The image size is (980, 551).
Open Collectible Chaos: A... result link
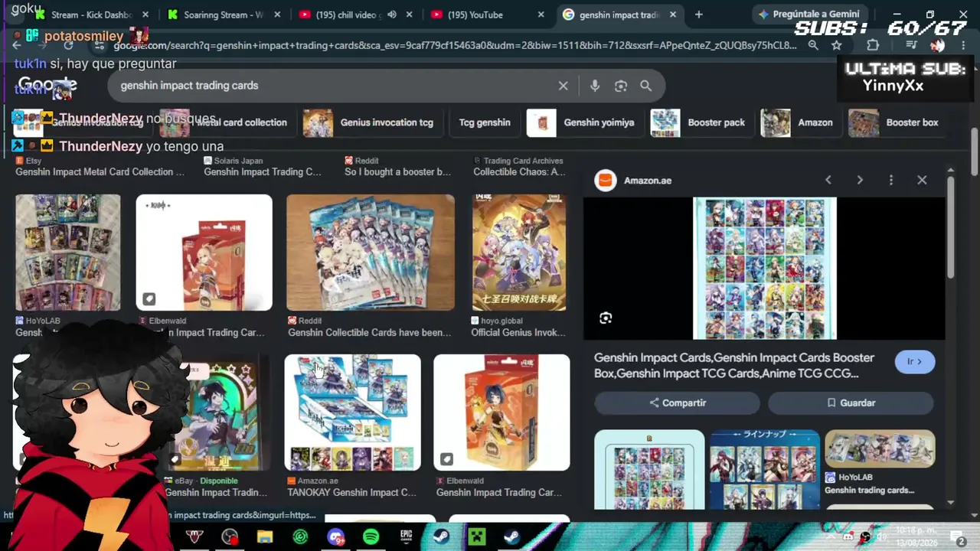pyautogui.click(x=519, y=171)
